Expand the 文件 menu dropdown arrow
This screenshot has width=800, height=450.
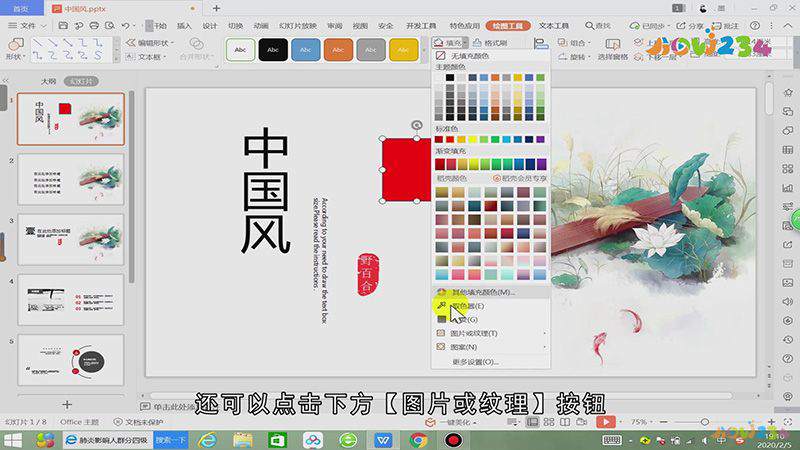[x=43, y=26]
